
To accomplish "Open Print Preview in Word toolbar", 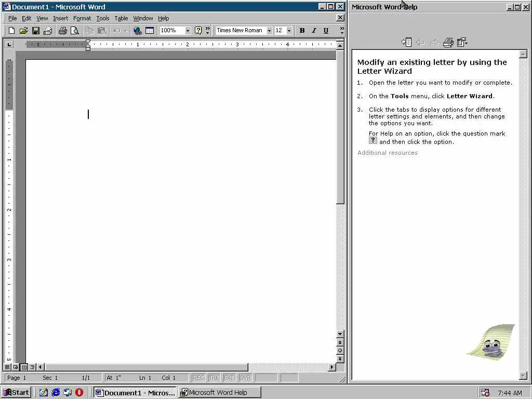I will tap(75, 31).
